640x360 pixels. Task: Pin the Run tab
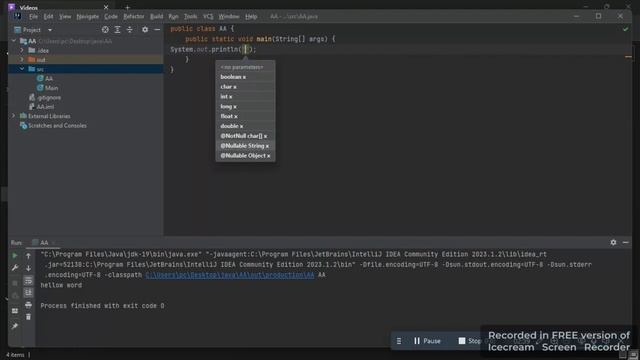(x=15, y=326)
